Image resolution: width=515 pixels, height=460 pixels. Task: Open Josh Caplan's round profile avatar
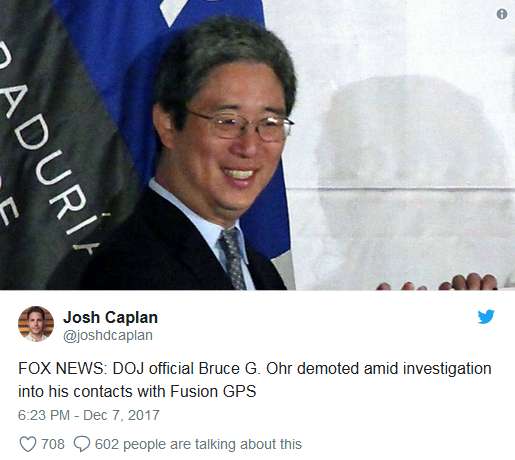[x=36, y=324]
